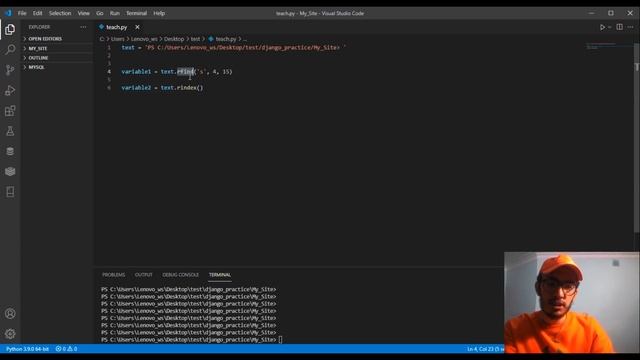640x360 pixels.
Task: Open the Testing flask icon
Action: click(x=10, y=131)
